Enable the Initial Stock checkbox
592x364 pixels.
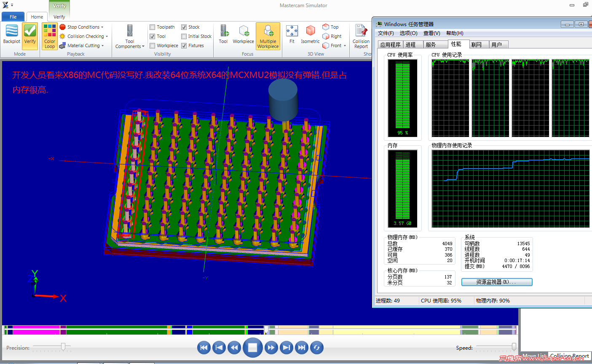(x=184, y=36)
